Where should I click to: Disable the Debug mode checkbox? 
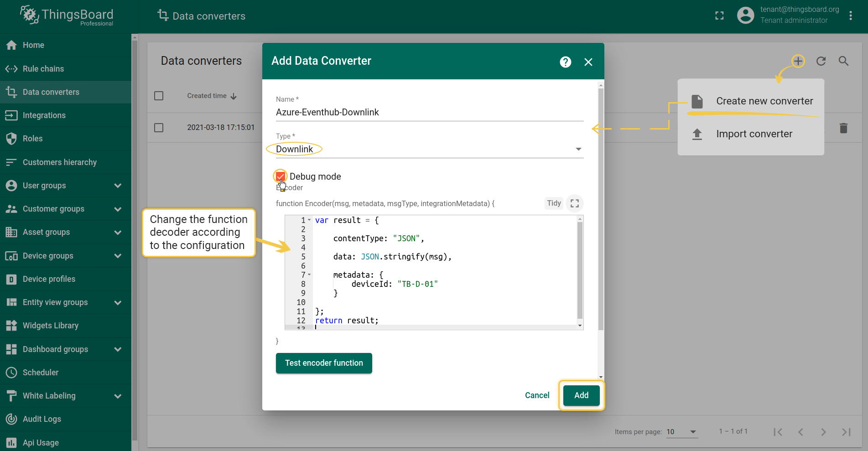tap(281, 176)
